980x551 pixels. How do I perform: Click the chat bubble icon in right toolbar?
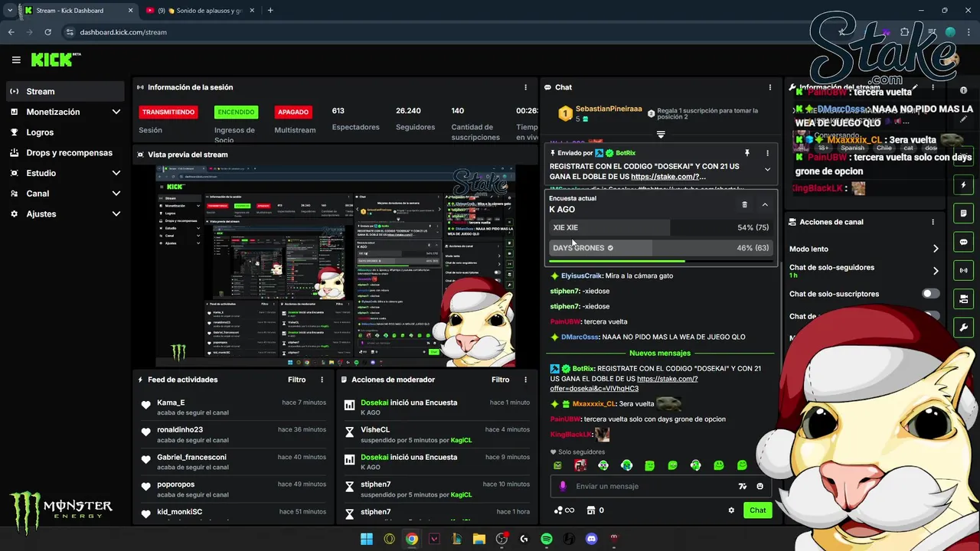pos(963,242)
